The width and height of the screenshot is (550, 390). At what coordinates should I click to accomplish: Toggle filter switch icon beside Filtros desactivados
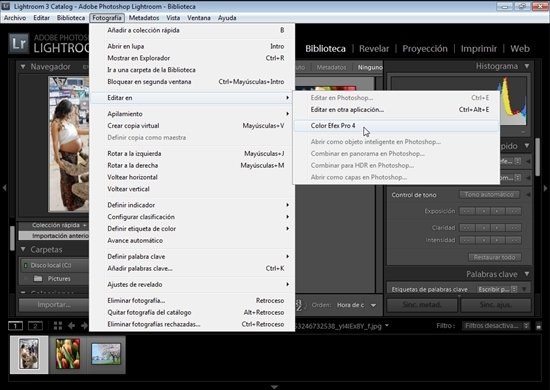coord(539,326)
